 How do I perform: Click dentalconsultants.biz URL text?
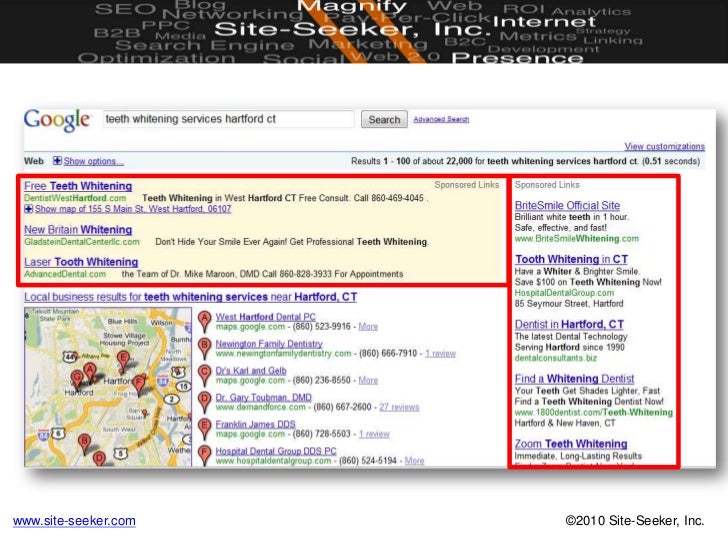(x=556, y=358)
